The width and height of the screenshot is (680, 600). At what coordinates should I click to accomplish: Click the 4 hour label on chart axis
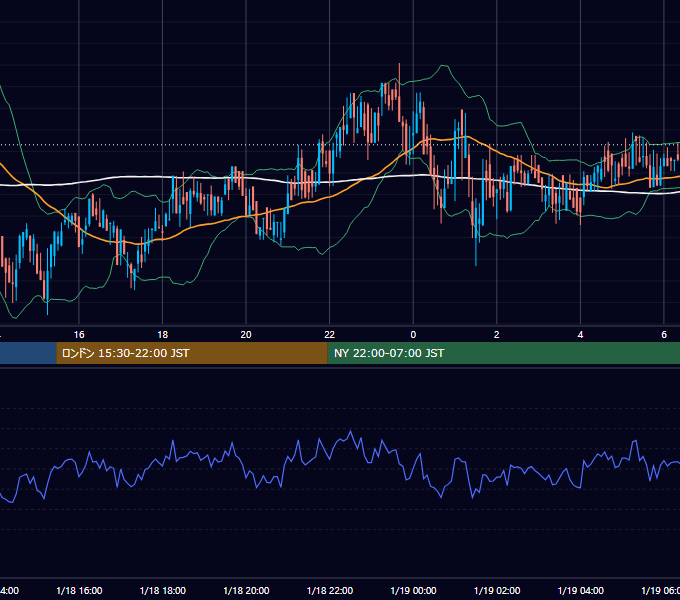[580, 335]
